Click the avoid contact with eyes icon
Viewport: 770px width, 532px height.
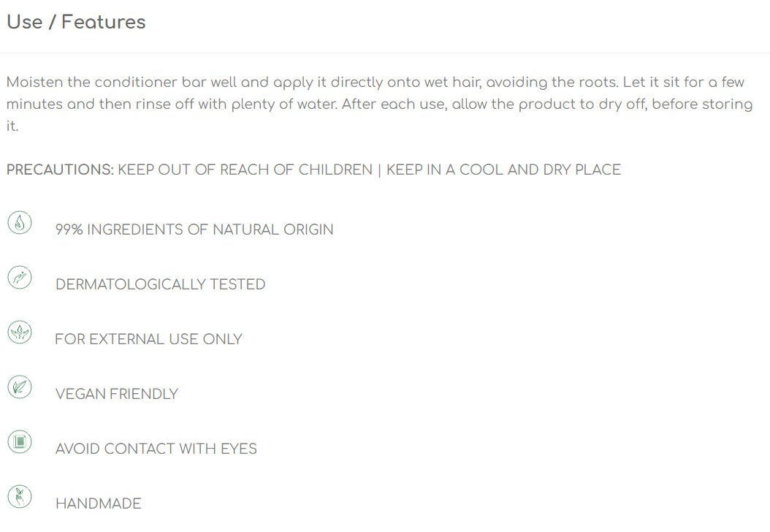pos(20,441)
